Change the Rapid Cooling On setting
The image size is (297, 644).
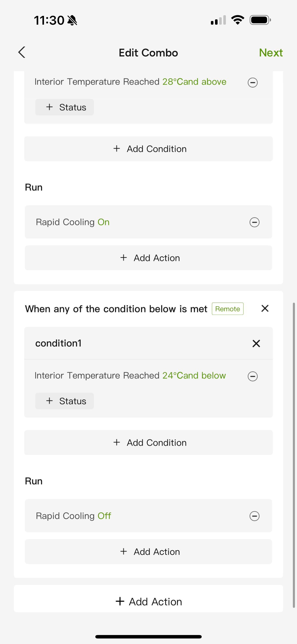pos(104,222)
